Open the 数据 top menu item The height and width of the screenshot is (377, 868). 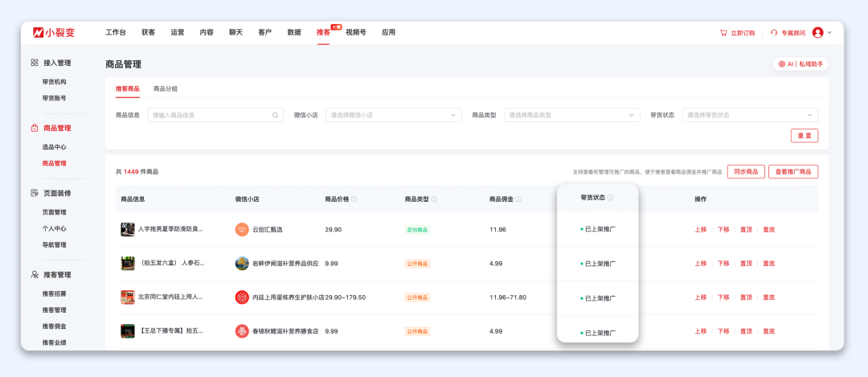294,32
